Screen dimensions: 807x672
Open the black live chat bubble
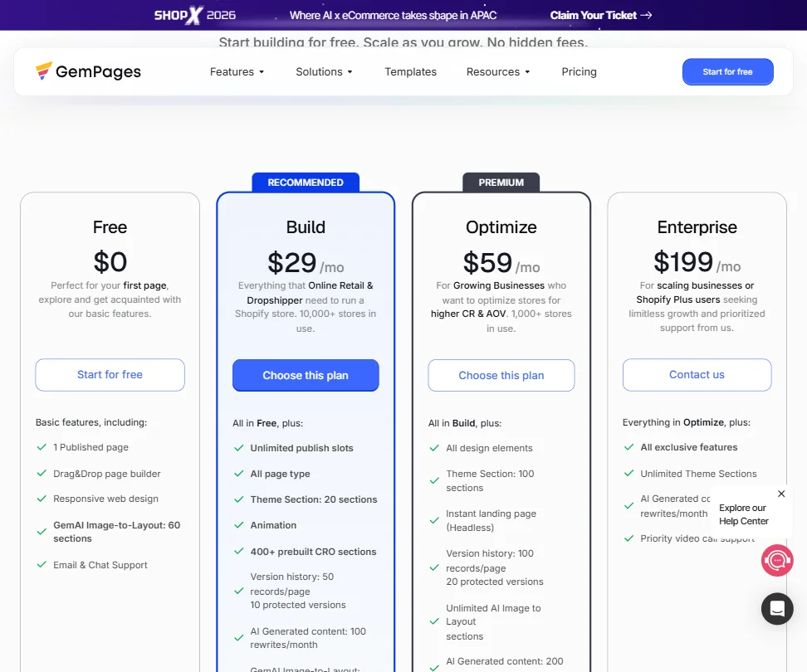777,609
